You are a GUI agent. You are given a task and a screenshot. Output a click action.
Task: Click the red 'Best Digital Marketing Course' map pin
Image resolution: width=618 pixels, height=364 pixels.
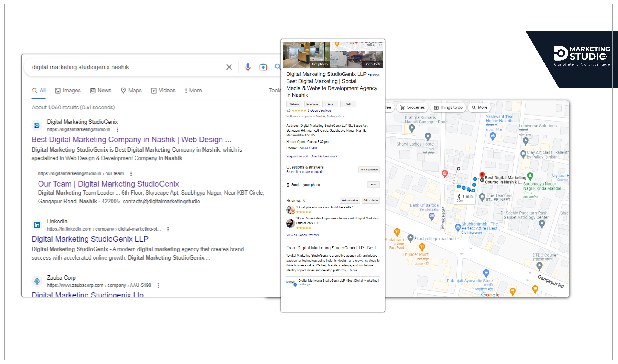point(482,176)
